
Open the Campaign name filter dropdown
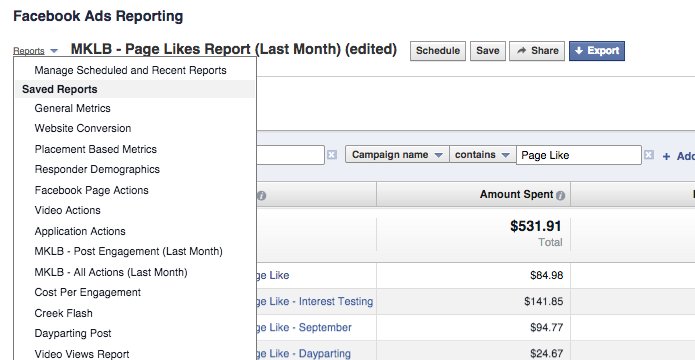[397, 155]
